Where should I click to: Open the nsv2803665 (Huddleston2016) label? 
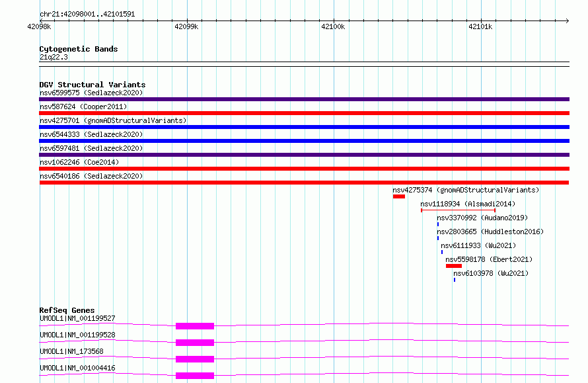(x=490, y=232)
